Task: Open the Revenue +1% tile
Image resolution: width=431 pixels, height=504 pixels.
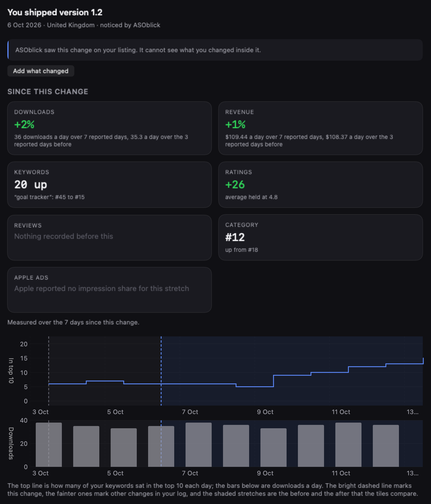Action: click(x=321, y=128)
